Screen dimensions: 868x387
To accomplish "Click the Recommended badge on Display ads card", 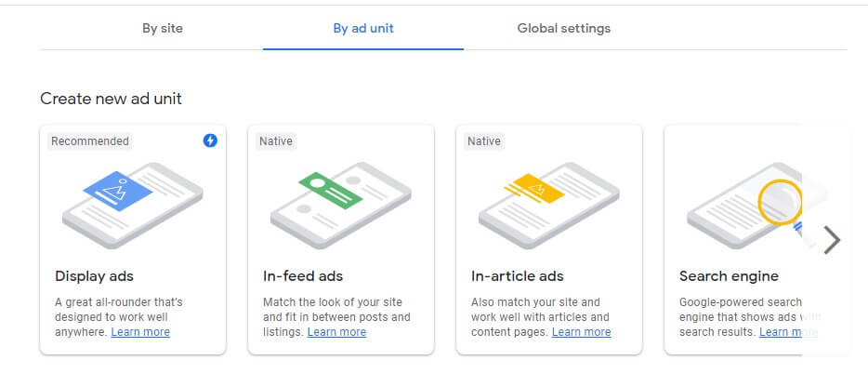I will pos(89,141).
